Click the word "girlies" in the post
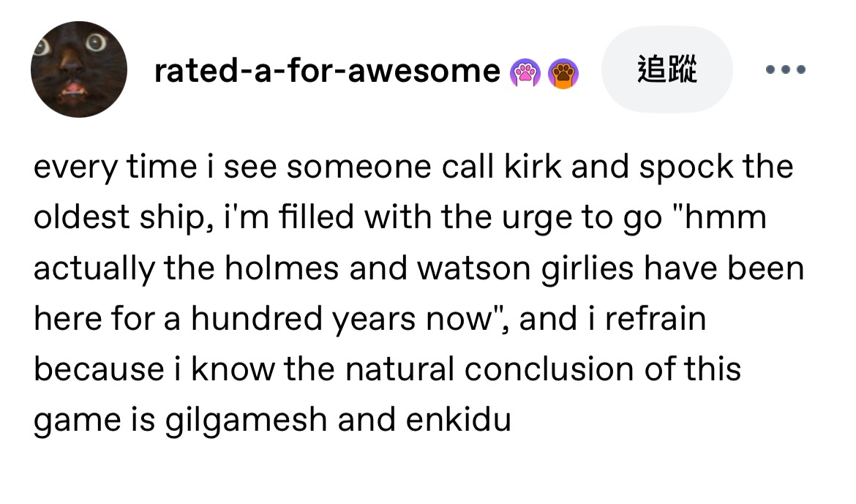 (587, 269)
